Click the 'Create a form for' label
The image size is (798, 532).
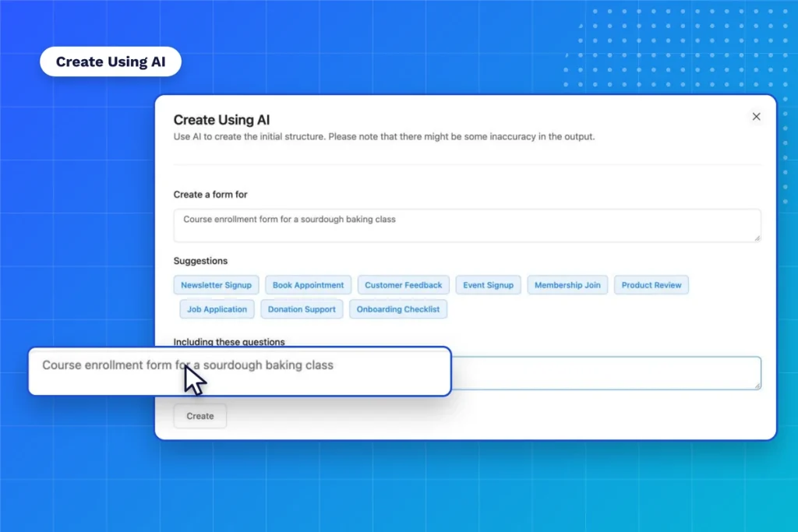pos(210,194)
